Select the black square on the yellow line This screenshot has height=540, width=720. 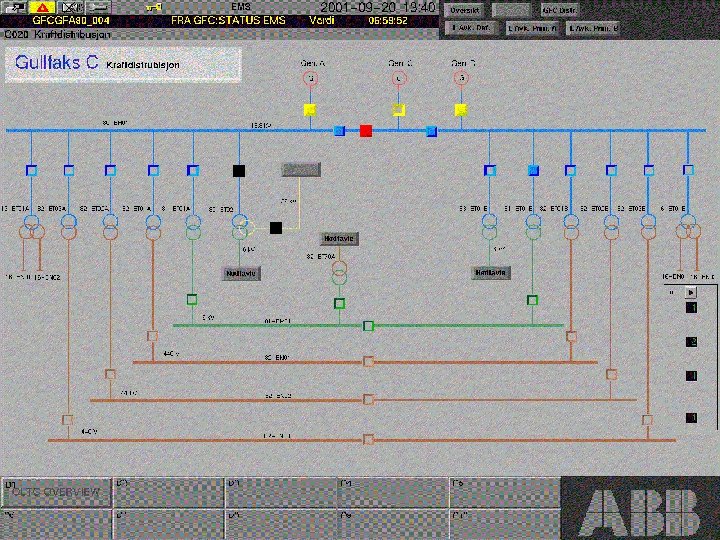276,228
